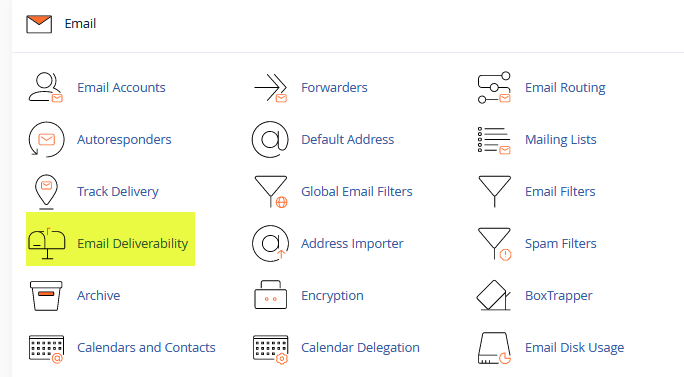Click the Email Disk Usage drive icon
The image size is (684, 377).
[x=494, y=348]
